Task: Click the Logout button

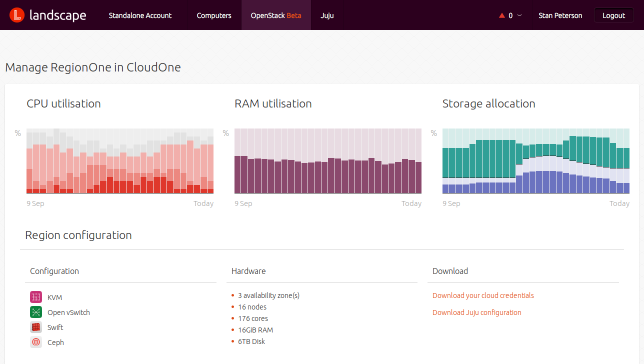Action: 613,15
